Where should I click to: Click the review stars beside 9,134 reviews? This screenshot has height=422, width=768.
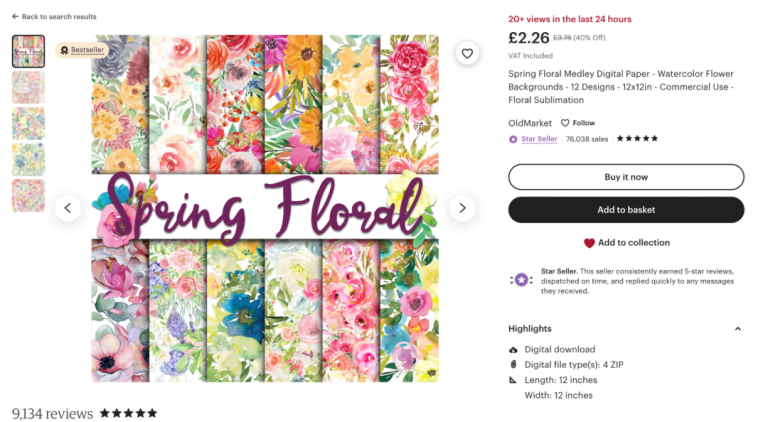point(128,413)
